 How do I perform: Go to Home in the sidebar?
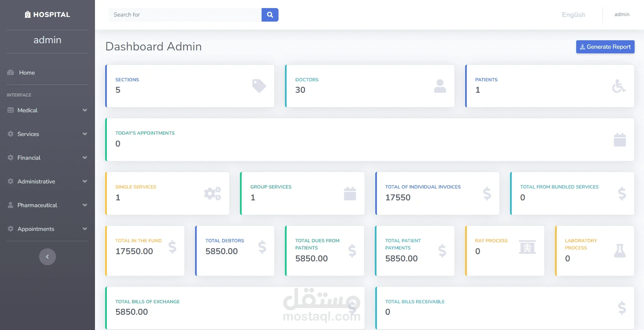[x=47, y=73]
